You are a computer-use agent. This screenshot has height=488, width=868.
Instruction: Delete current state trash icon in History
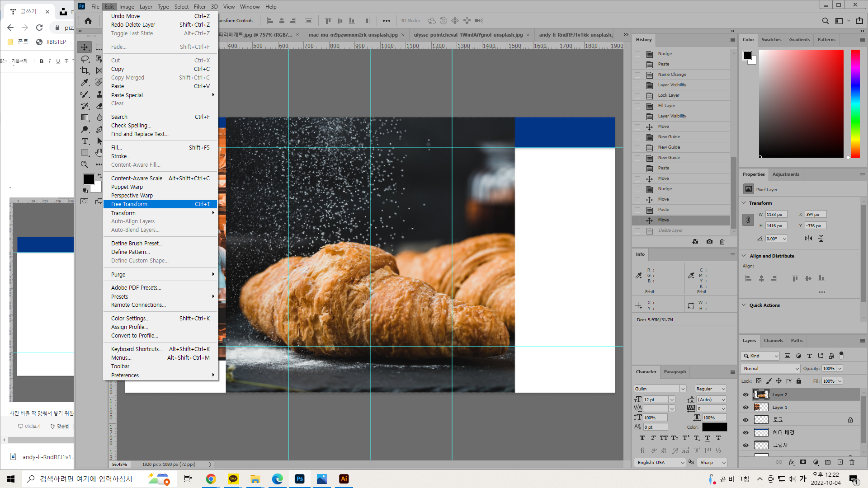(x=722, y=242)
